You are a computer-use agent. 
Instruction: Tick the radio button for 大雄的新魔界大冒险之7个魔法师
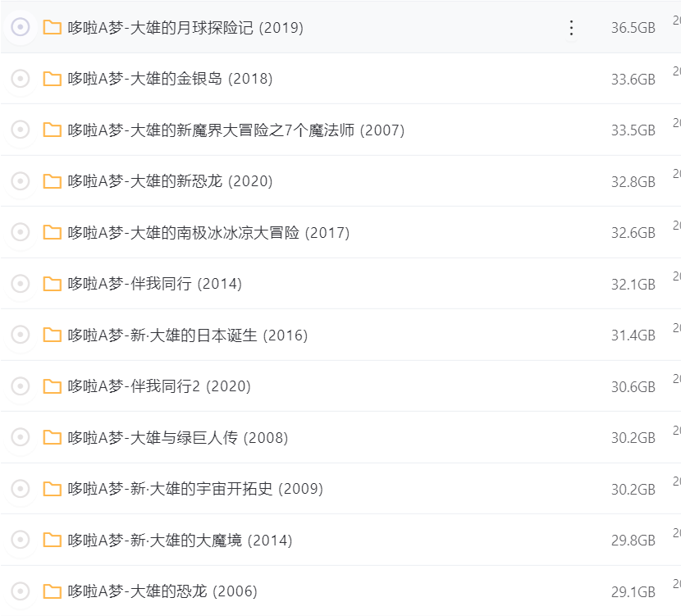pos(20,130)
